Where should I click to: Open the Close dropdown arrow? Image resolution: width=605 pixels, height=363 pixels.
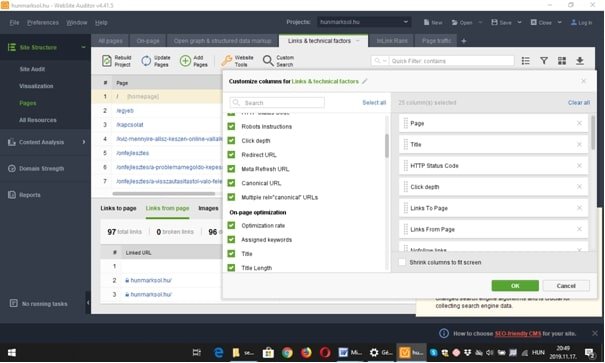click(559, 22)
